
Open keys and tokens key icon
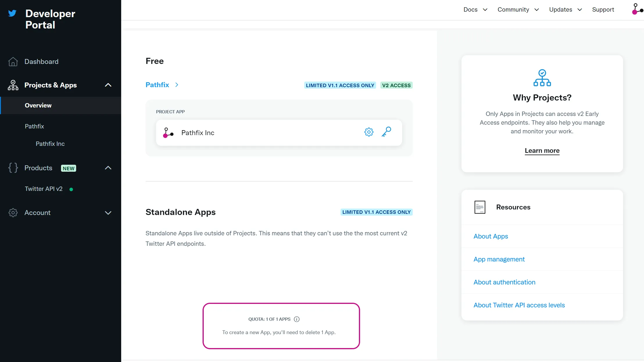tap(386, 132)
